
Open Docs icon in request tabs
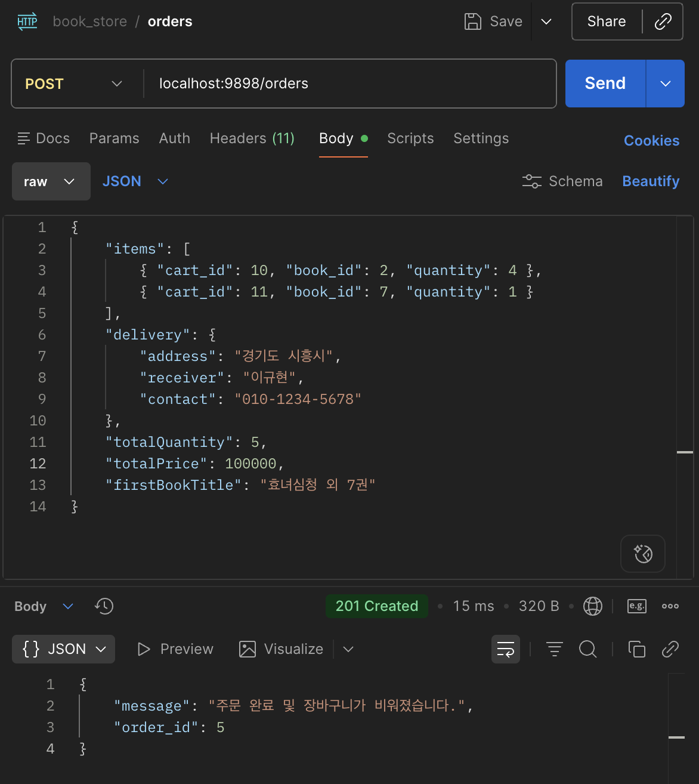click(24, 138)
